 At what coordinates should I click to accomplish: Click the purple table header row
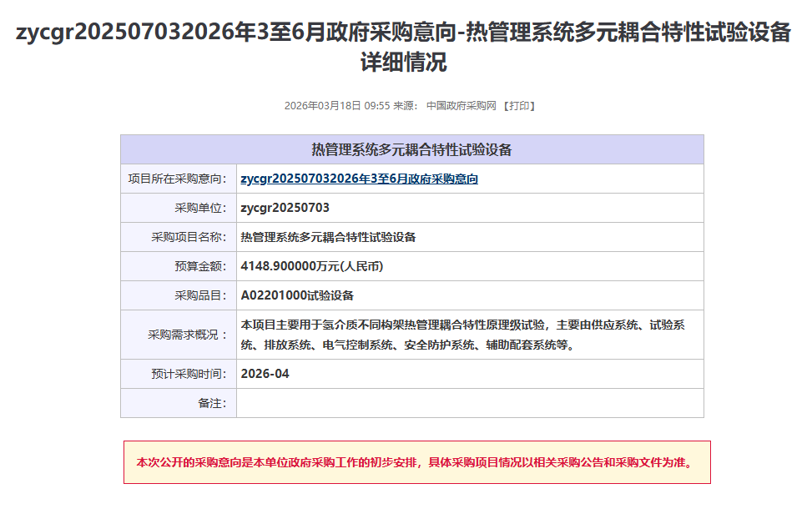tap(411, 150)
